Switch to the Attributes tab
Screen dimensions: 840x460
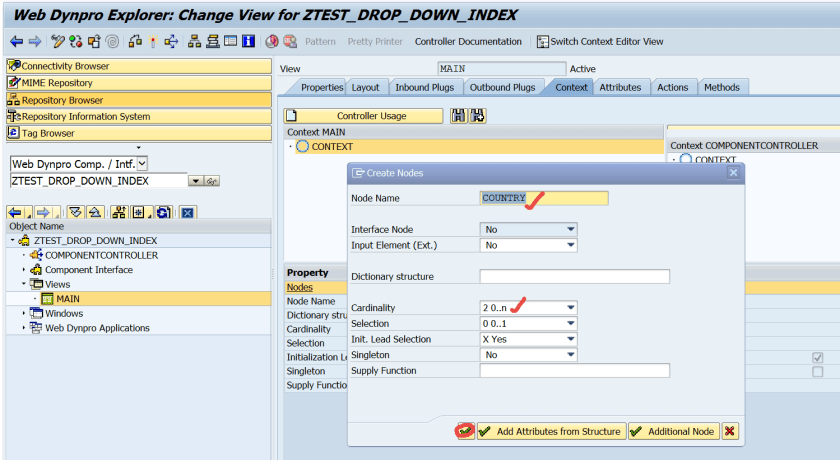tap(620, 87)
